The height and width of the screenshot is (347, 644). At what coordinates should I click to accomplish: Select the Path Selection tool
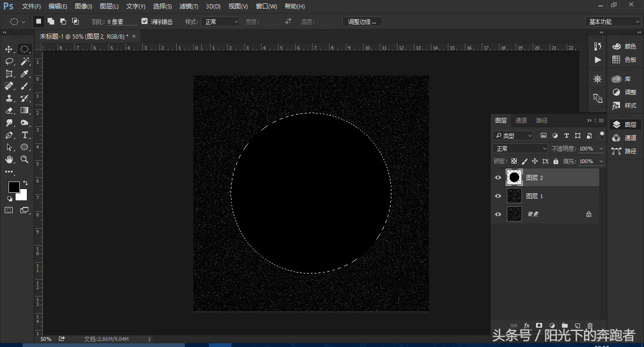click(x=9, y=147)
